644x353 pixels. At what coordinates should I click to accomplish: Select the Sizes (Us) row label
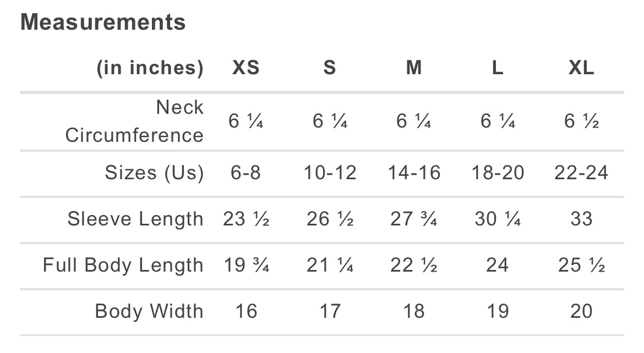pyautogui.click(x=154, y=173)
